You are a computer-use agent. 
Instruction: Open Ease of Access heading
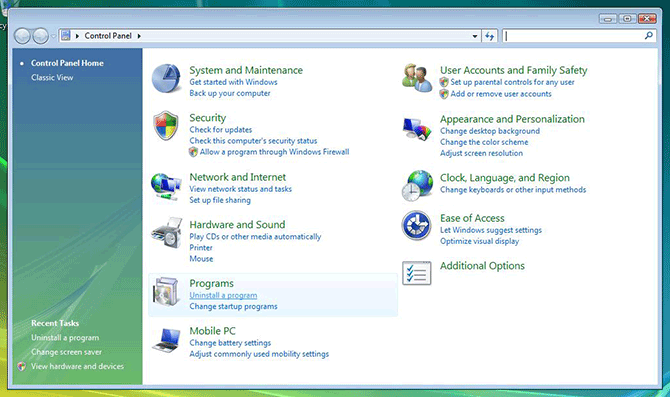472,218
